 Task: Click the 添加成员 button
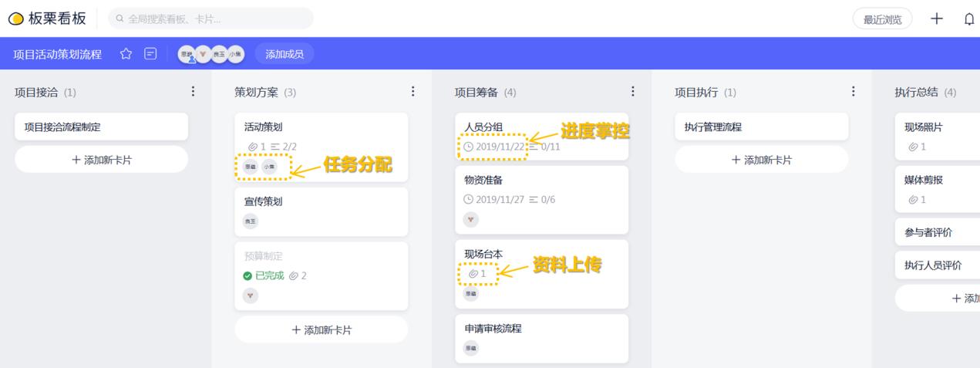(x=285, y=54)
